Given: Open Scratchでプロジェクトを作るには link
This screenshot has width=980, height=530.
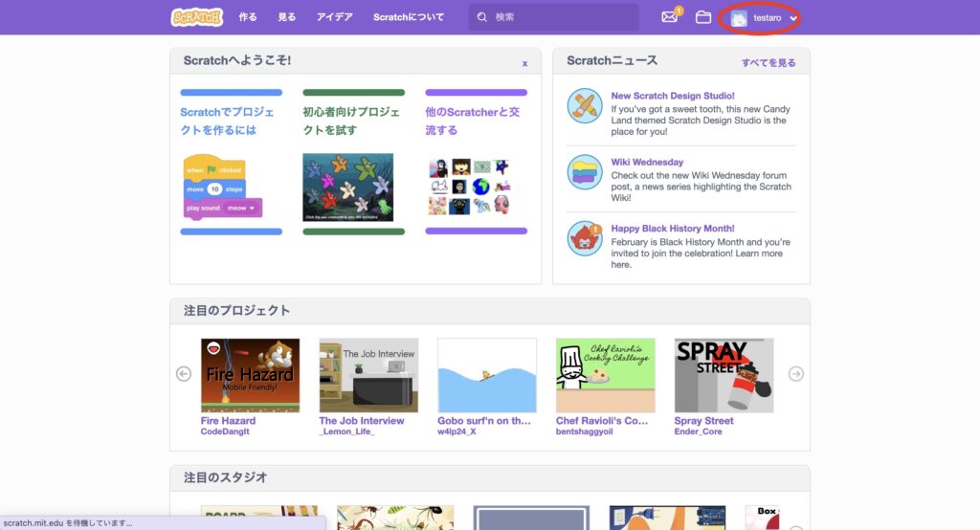Looking at the screenshot, I should point(228,121).
